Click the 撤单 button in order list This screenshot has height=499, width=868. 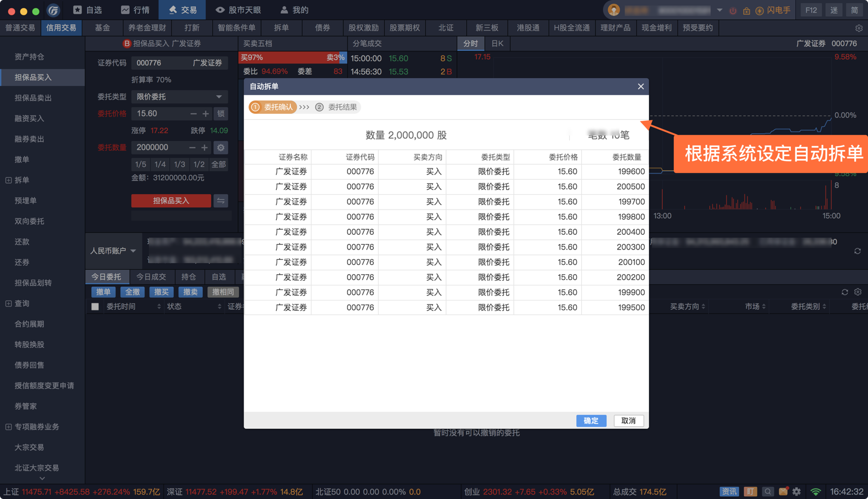pos(103,292)
